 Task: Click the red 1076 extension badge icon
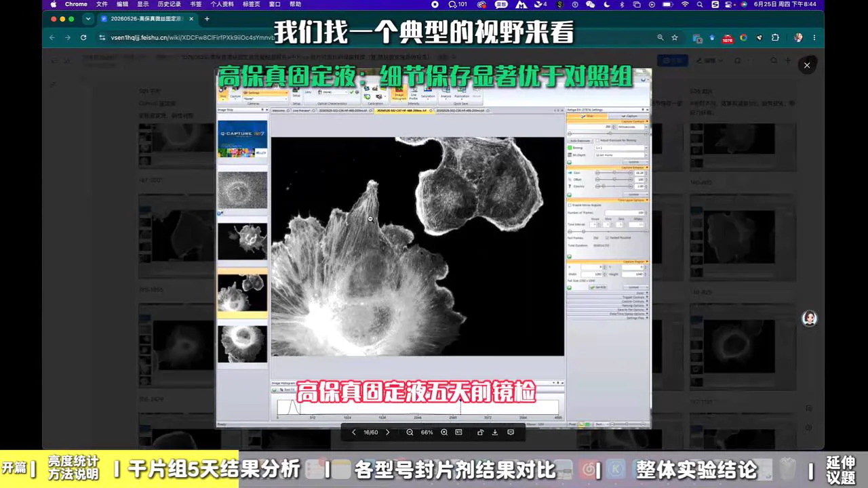pyautogui.click(x=727, y=39)
